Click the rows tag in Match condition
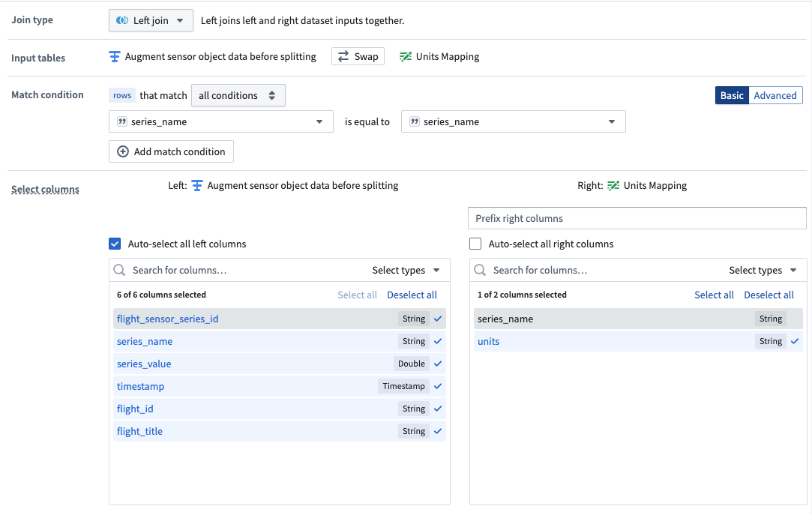This screenshot has width=812, height=515. (122, 95)
